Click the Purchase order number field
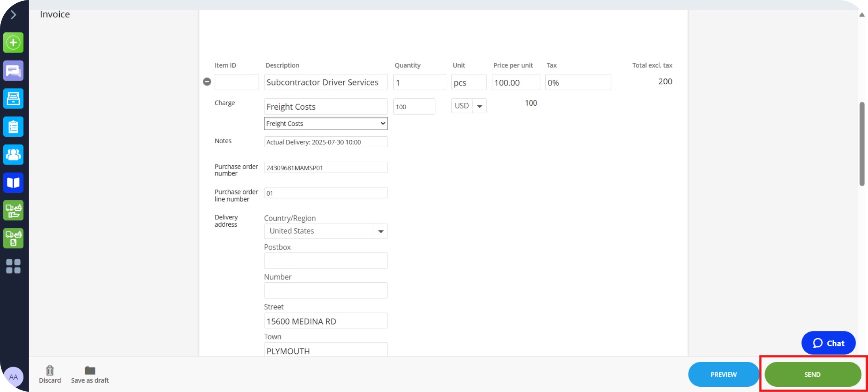Image resolution: width=868 pixels, height=392 pixels. pos(325,168)
